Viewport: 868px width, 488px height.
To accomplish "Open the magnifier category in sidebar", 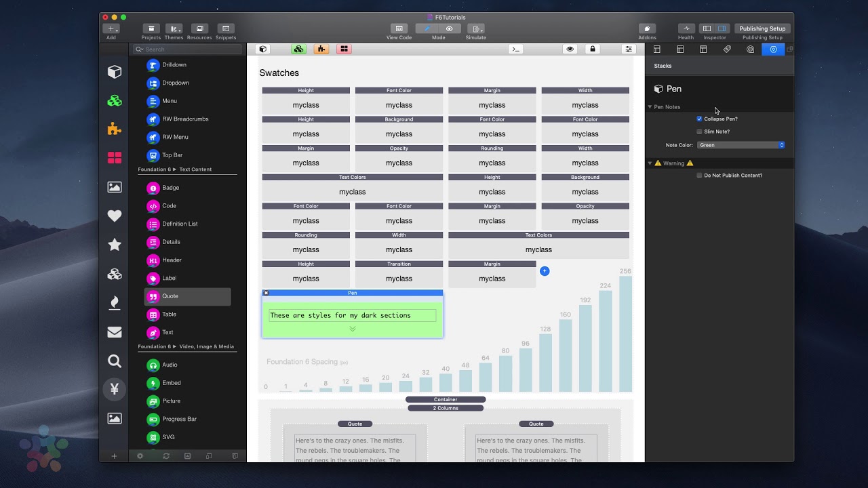I will click(x=115, y=361).
